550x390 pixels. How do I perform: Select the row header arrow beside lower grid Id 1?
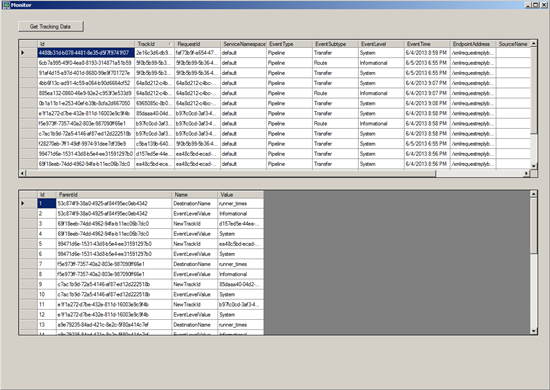28,203
